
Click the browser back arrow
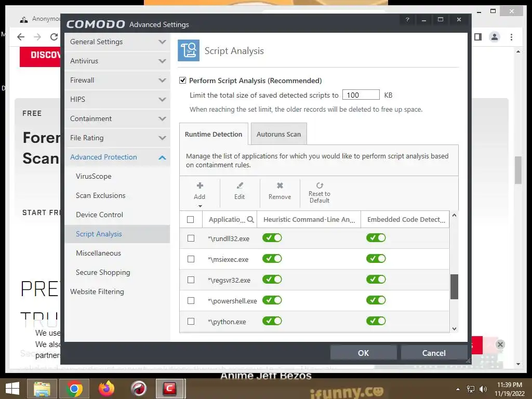pyautogui.click(x=21, y=37)
